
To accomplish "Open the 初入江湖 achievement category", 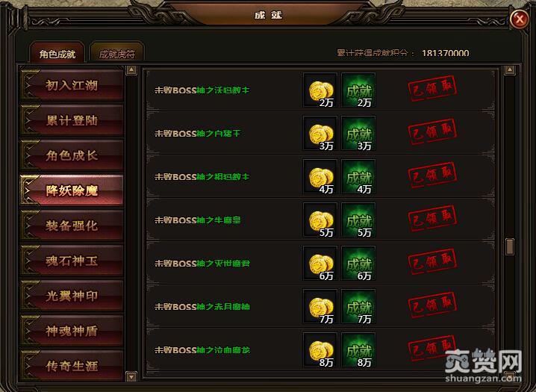I will click(72, 85).
